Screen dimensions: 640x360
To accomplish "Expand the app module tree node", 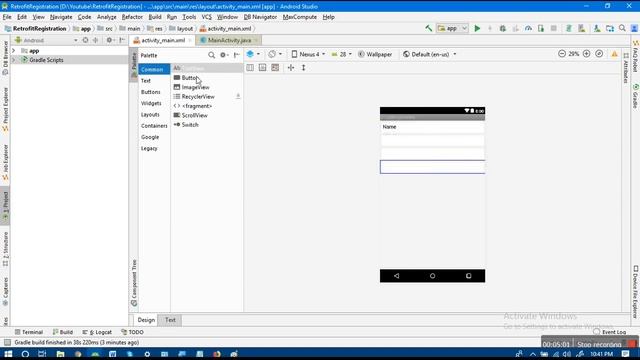I will pyautogui.click(x=13, y=51).
